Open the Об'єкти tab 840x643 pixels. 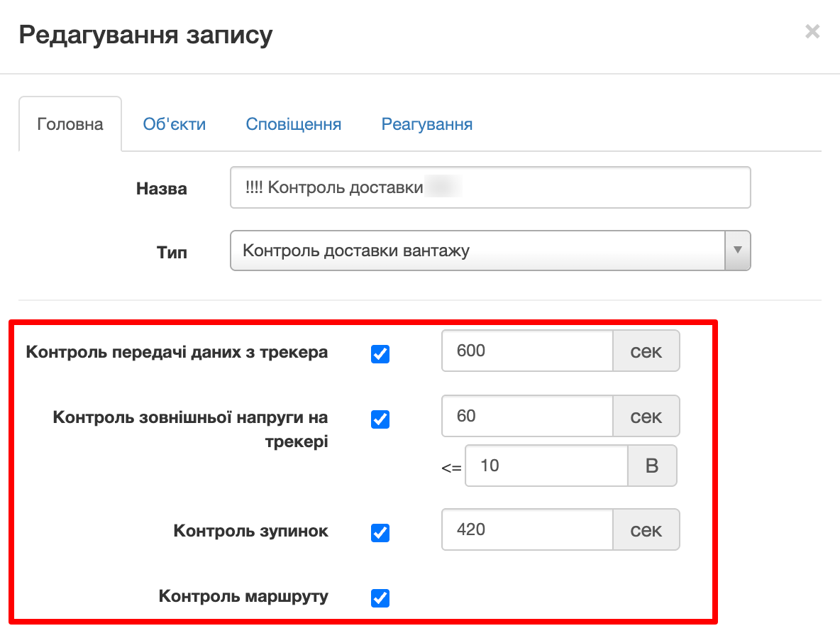click(x=174, y=123)
